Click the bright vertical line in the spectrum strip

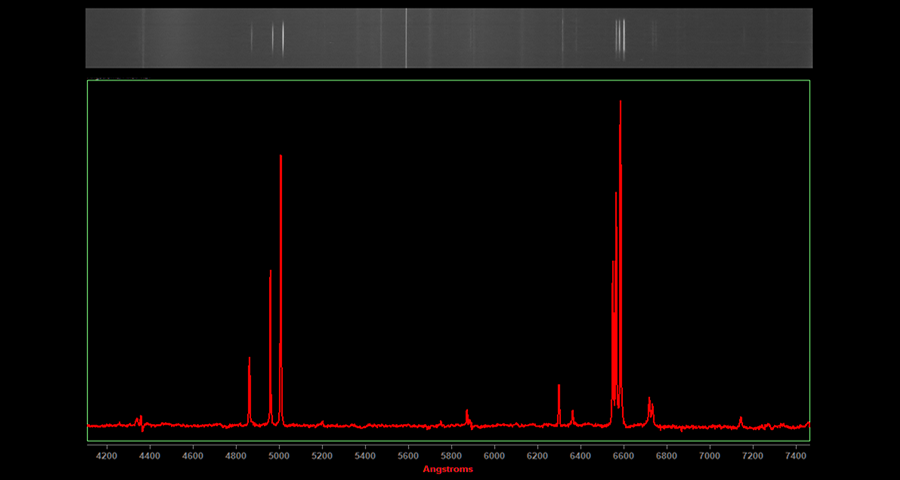tap(406, 38)
